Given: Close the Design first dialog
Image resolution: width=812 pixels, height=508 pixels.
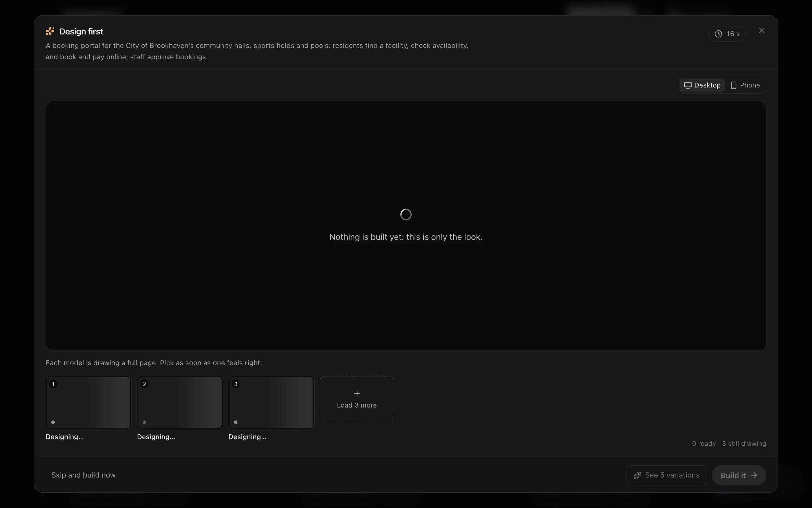Looking at the screenshot, I should [x=762, y=30].
